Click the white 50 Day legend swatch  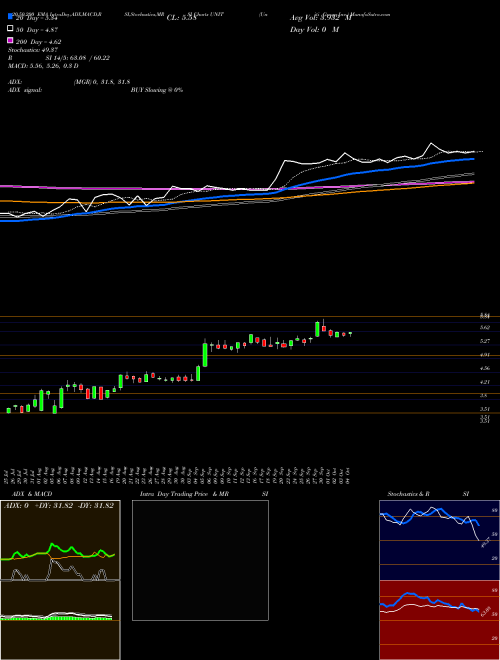pos(11,29)
